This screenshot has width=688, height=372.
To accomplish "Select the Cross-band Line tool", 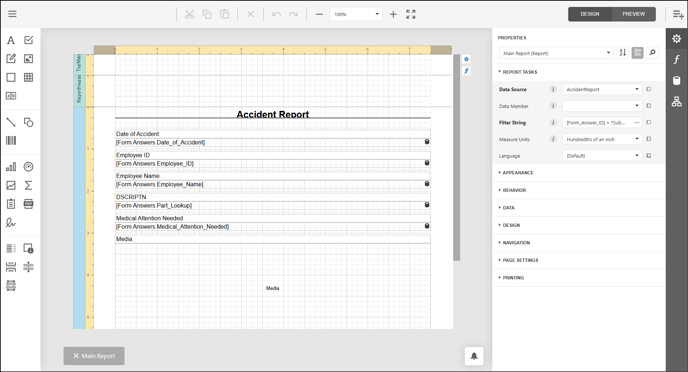I will (x=29, y=267).
